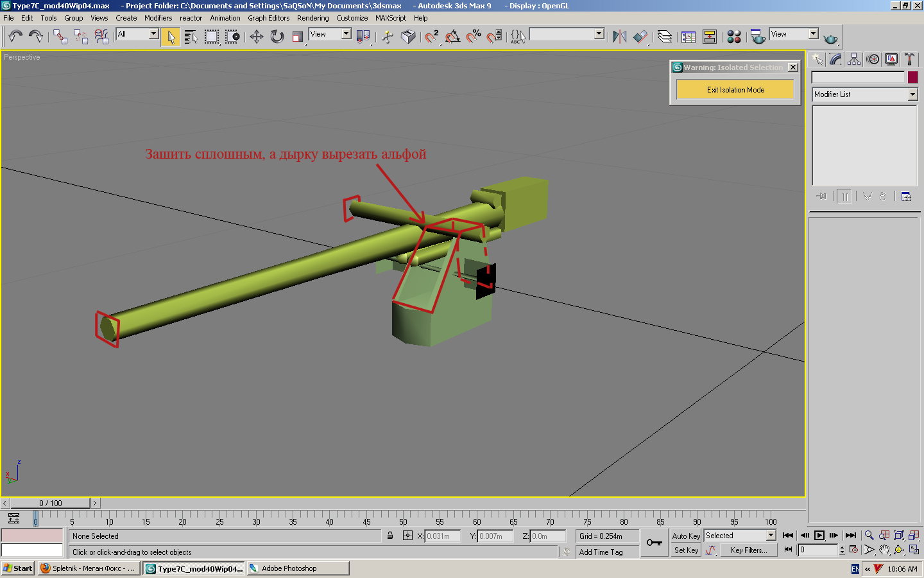Click the object color swatch
The image size is (924, 578).
(912, 77)
